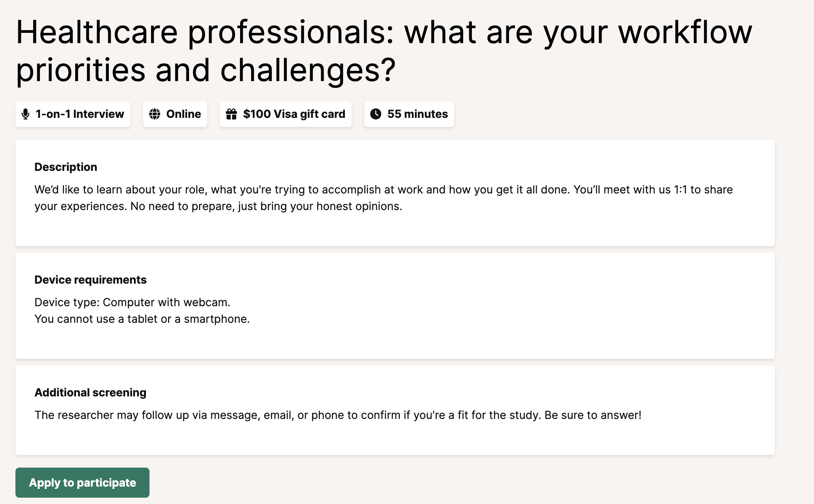Click the globe icon next to Online

tap(155, 114)
